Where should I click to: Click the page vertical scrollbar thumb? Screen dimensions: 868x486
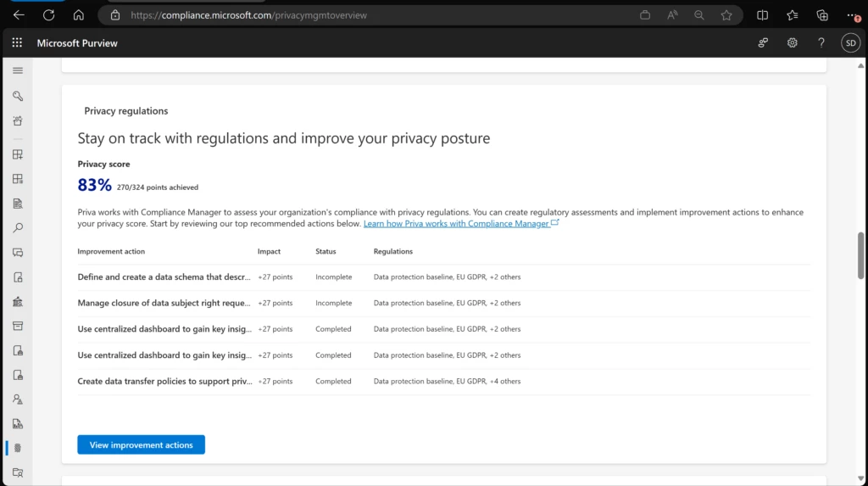(x=861, y=254)
